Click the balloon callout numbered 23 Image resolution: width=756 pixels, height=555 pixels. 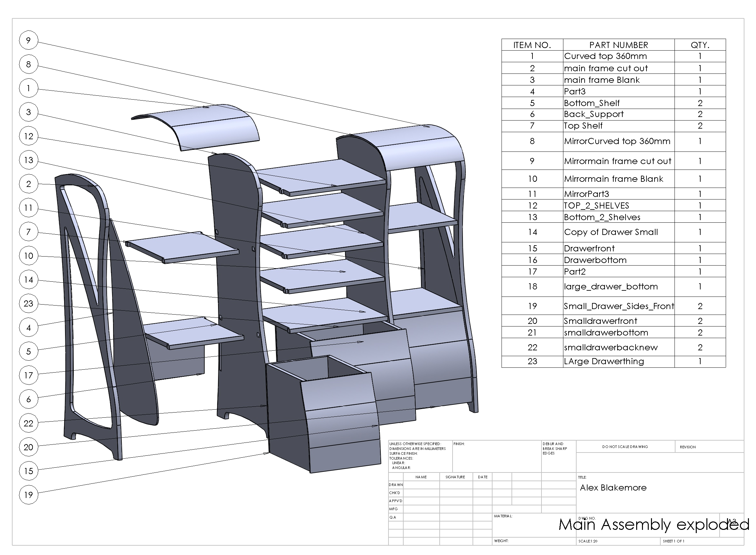[x=29, y=303]
